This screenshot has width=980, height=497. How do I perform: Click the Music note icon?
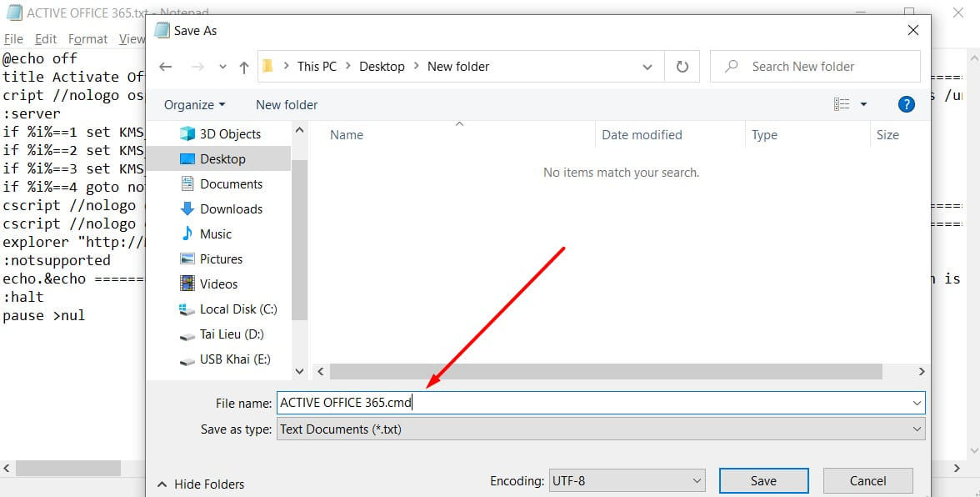tap(187, 233)
